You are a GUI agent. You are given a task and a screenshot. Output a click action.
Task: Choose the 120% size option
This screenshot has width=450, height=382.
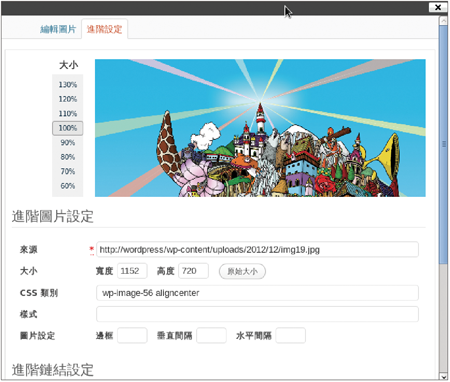(x=68, y=99)
